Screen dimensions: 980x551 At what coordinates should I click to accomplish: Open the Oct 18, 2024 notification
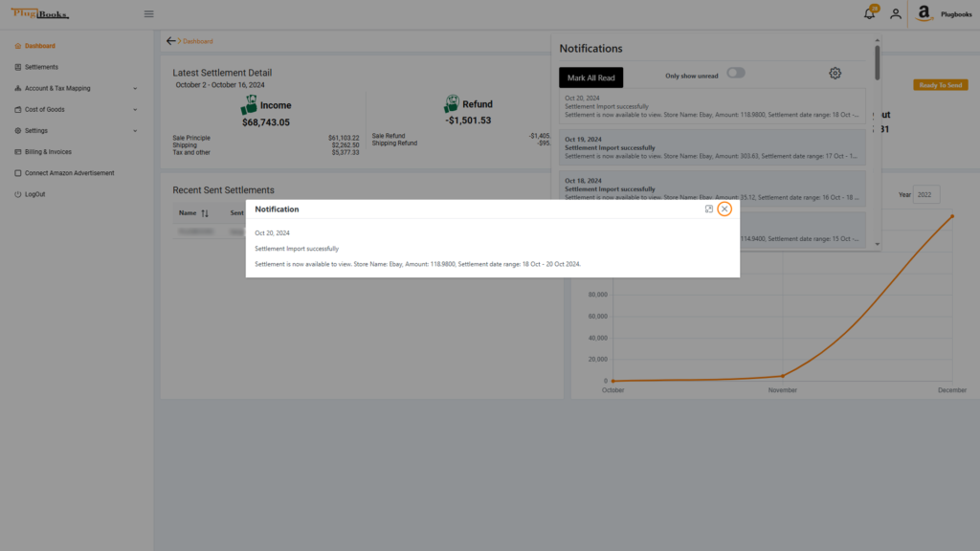[712, 188]
